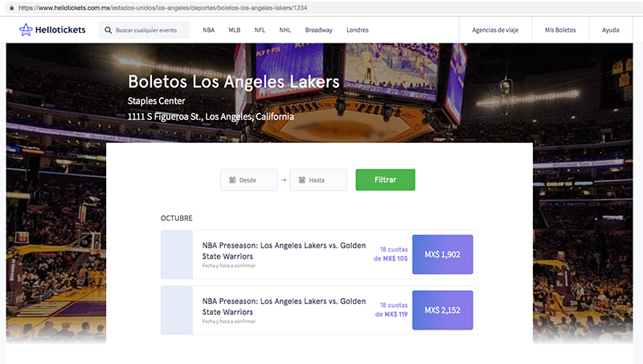Click calendar icon in Hasta field
This screenshot has height=364, width=643.
[x=302, y=180]
